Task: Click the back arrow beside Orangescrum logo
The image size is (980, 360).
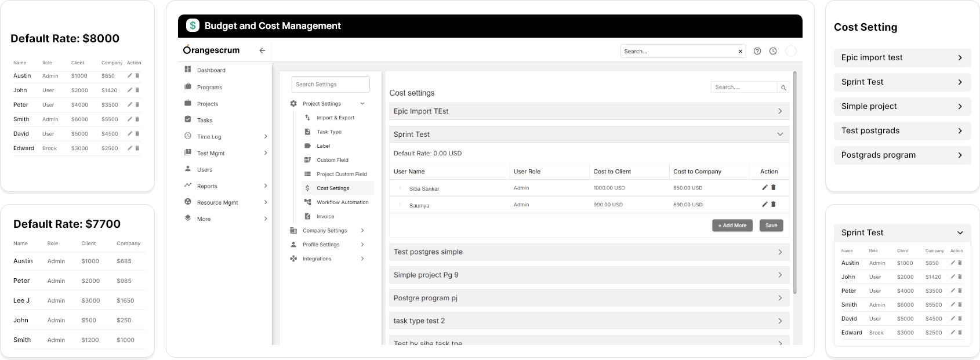Action: (262, 51)
